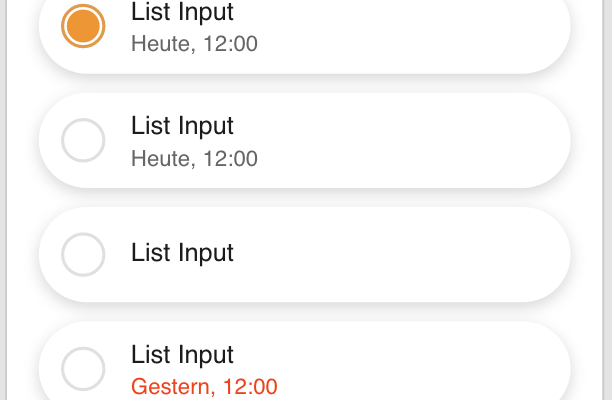Open the first List Input title next to orange circle
This screenshot has height=400, width=612.
[182, 12]
